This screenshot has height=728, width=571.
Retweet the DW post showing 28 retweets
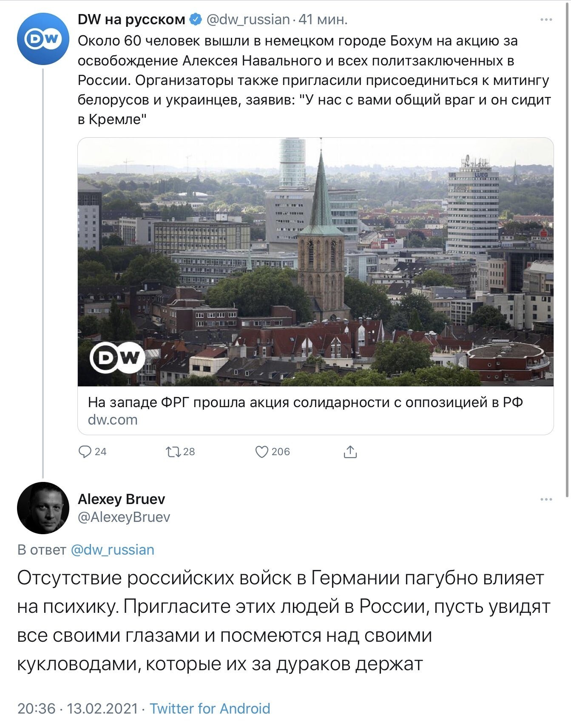[x=173, y=451]
